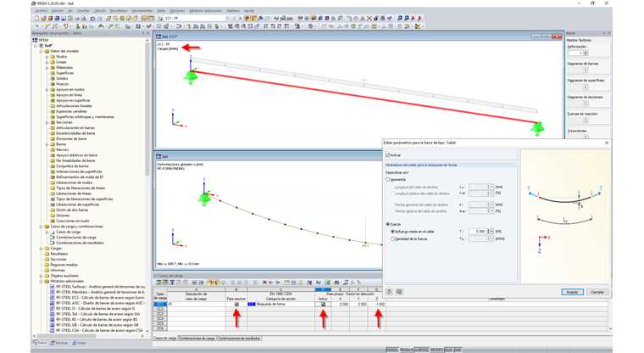Click the fx formula icon in the table toolbar
The image size is (644, 353).
[x=353, y=283]
